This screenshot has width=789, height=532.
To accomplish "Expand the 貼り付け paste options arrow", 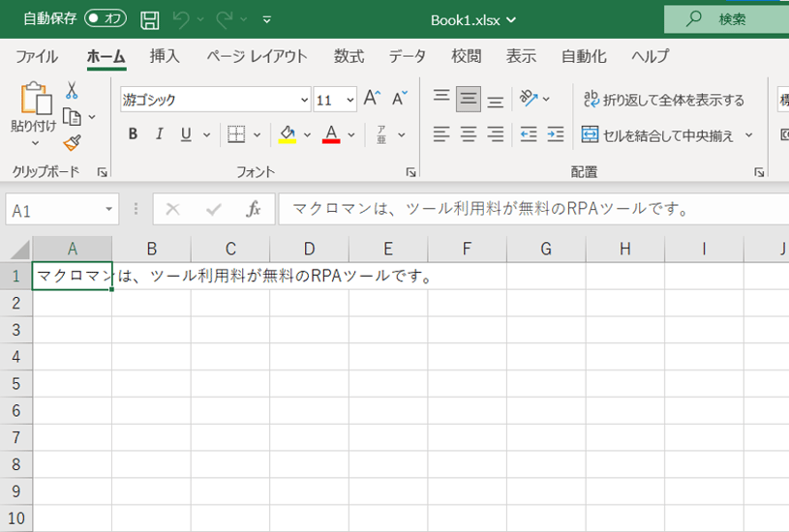I will [35, 143].
